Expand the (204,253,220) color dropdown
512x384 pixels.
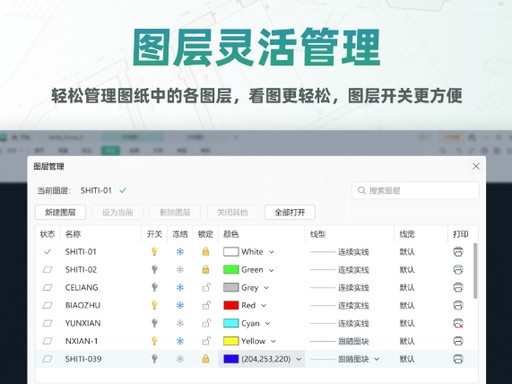tap(299, 359)
